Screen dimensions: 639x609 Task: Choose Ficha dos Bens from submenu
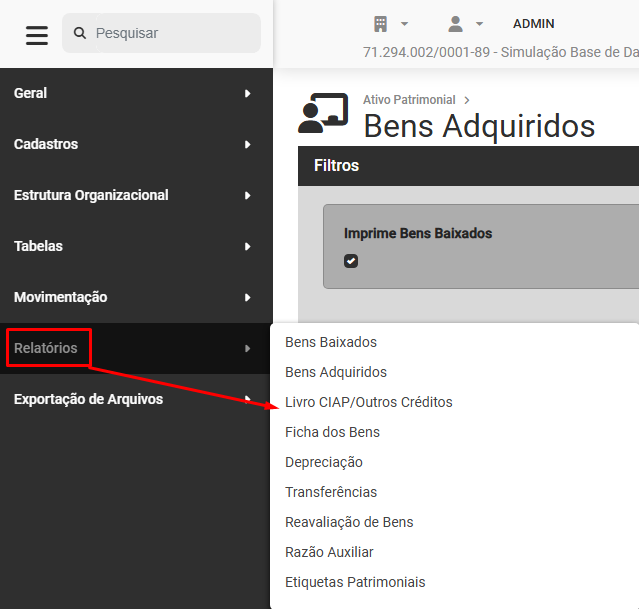(x=332, y=432)
